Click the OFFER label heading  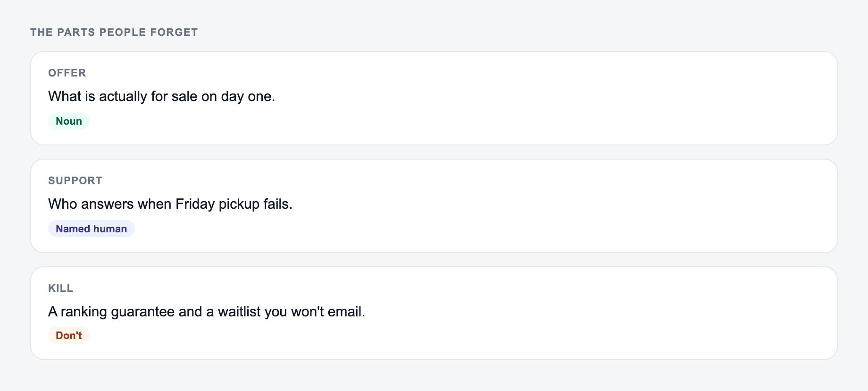(x=67, y=73)
